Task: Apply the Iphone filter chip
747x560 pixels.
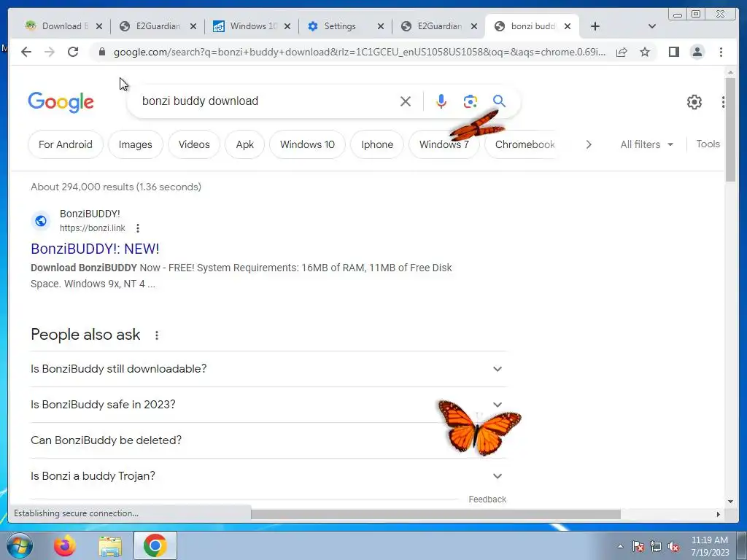Action: pos(377,144)
